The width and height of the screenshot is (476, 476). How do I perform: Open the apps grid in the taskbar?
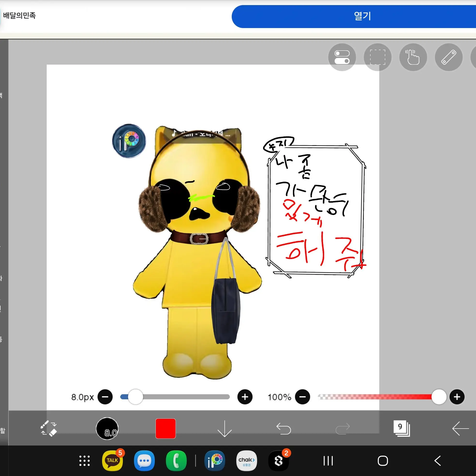point(84,461)
